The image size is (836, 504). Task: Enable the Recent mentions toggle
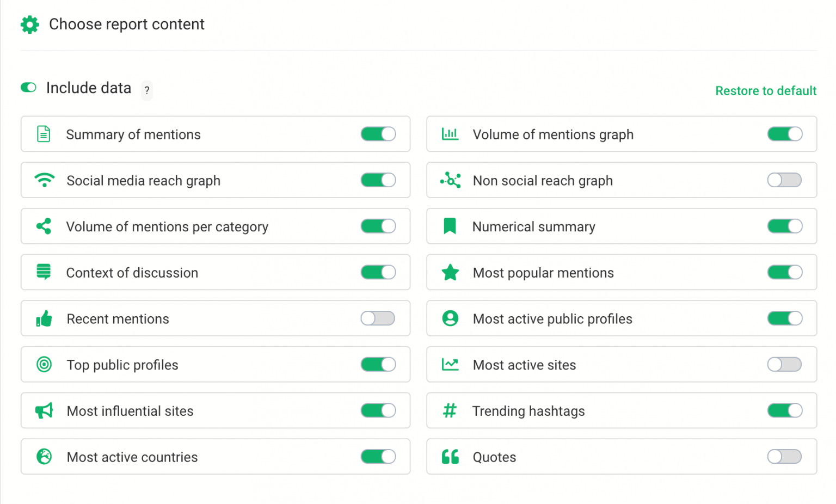(378, 318)
